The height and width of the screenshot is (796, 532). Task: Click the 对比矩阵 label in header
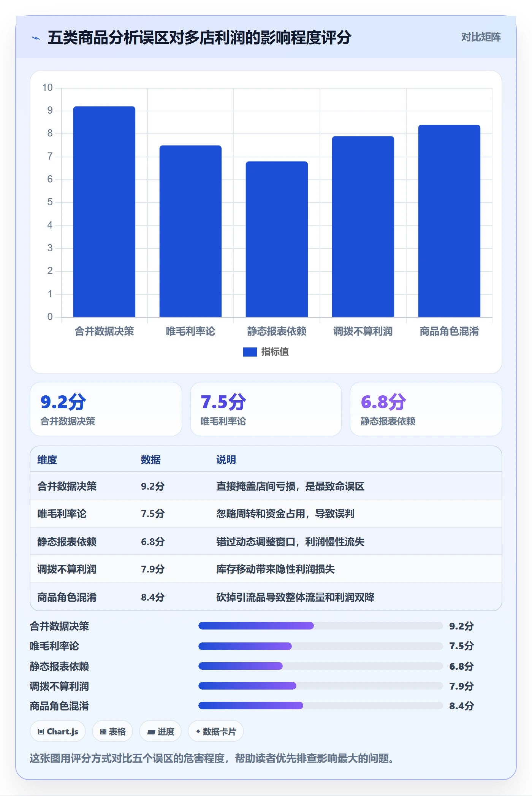(x=481, y=37)
